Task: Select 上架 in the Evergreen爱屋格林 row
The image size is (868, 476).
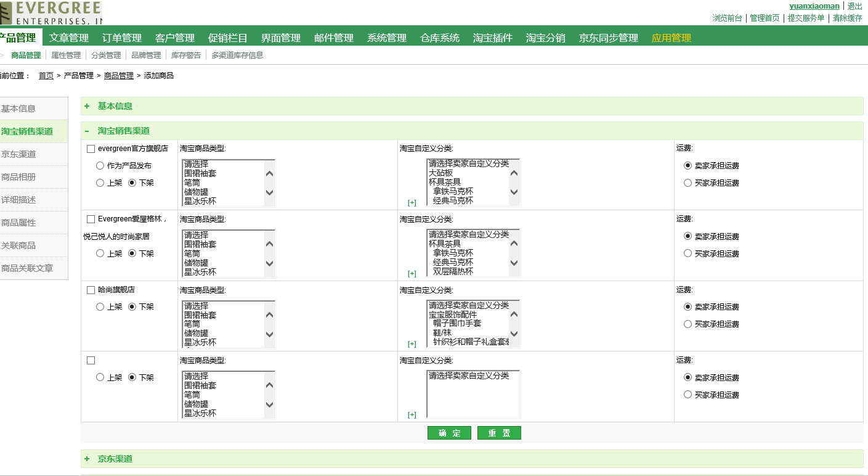Action: 100,253
